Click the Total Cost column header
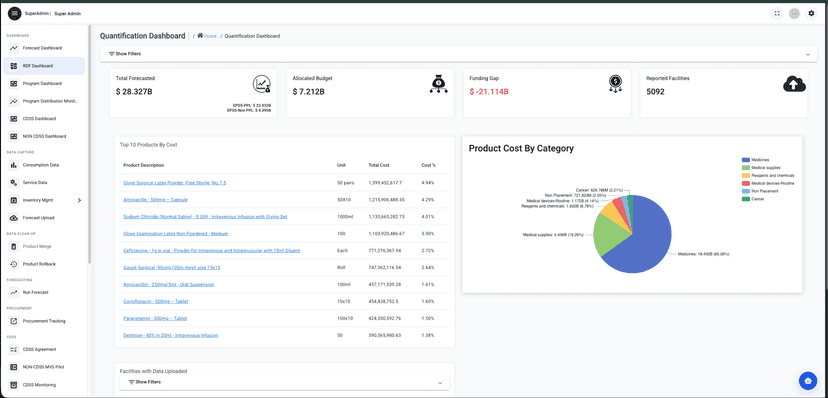This screenshot has height=398, width=828. point(379,165)
